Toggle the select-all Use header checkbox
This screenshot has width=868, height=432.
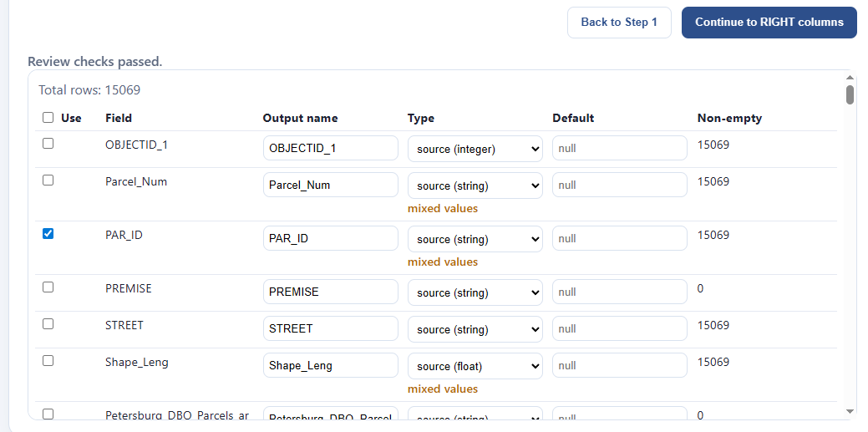(x=48, y=118)
